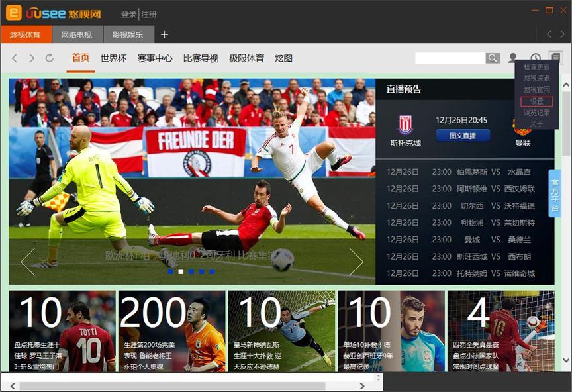
Task: Open the main menu icon dropdown
Action: [555, 58]
